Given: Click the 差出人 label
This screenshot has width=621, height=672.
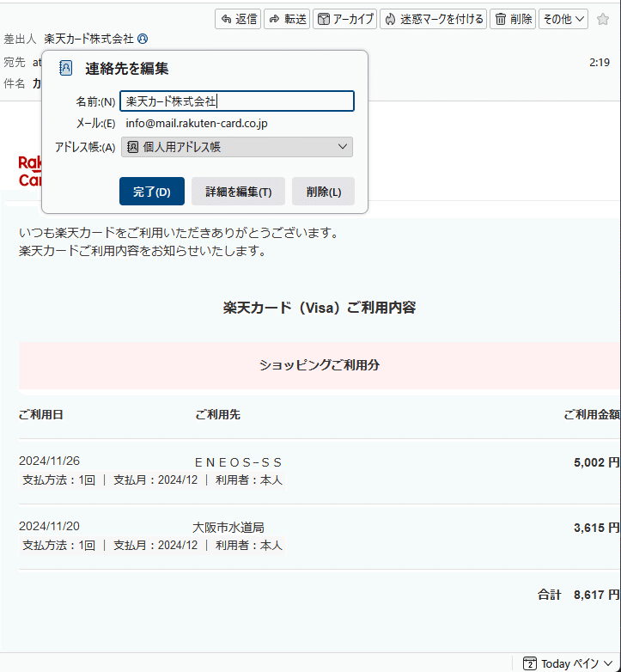Looking at the screenshot, I should [x=20, y=39].
